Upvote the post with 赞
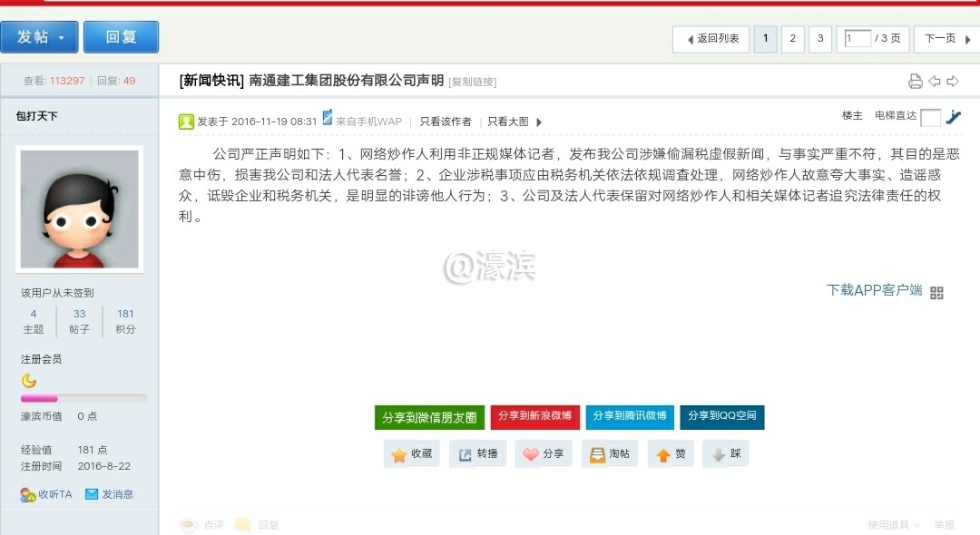The height and width of the screenshot is (535, 980). point(671,454)
